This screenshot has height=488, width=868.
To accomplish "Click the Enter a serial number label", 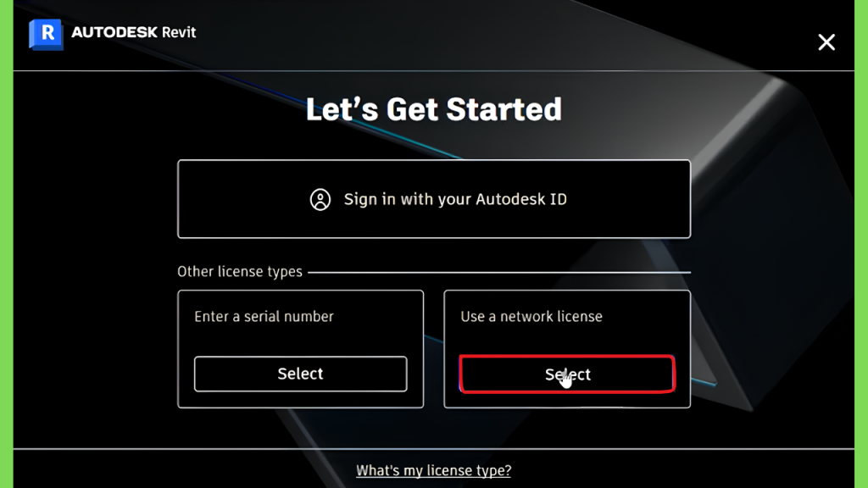I will pyautogui.click(x=264, y=317).
